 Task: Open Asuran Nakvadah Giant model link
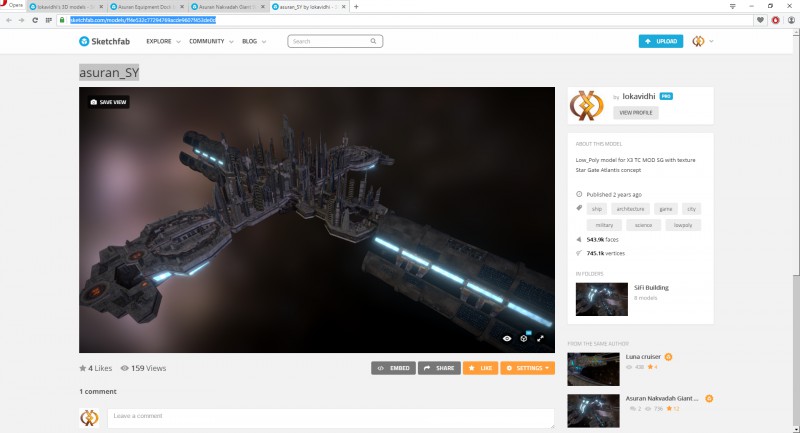point(662,398)
